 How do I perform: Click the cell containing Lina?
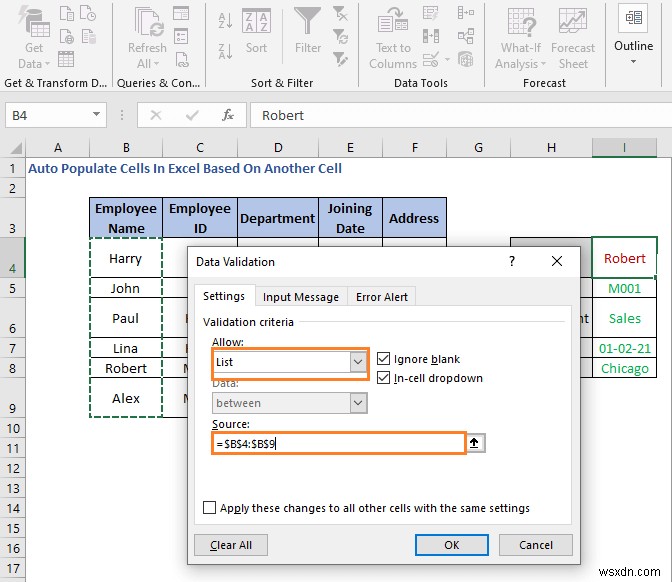click(126, 348)
